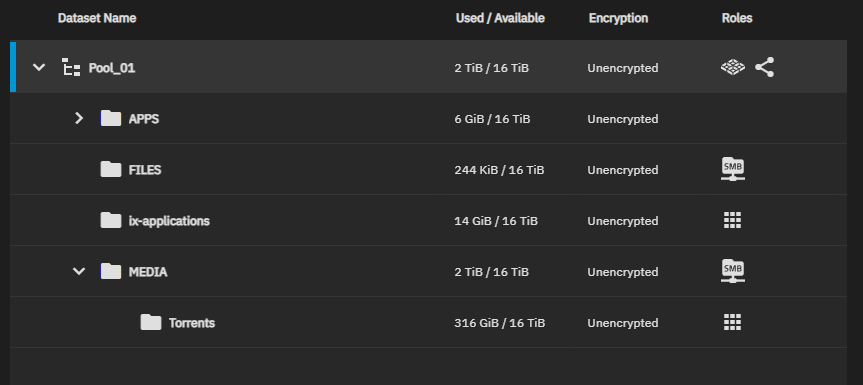The image size is (863, 385).
Task: Click the dataset tree icon beside Pool_01
Action: [71, 67]
